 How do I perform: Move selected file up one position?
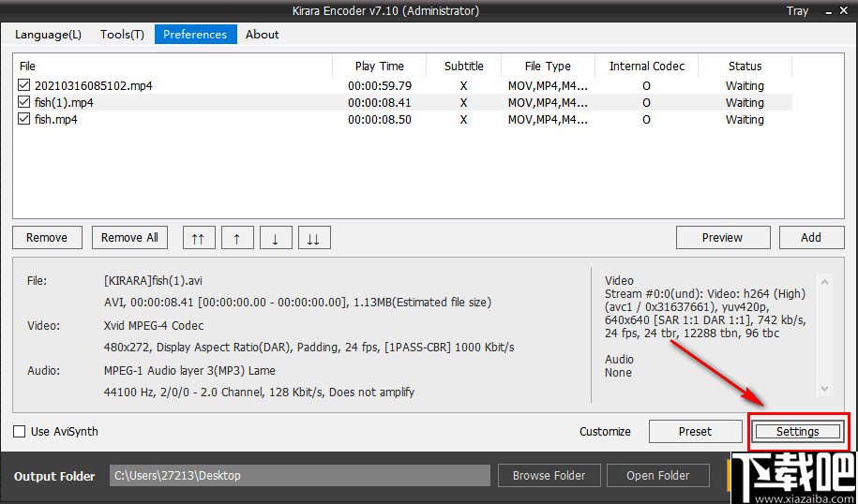237,238
